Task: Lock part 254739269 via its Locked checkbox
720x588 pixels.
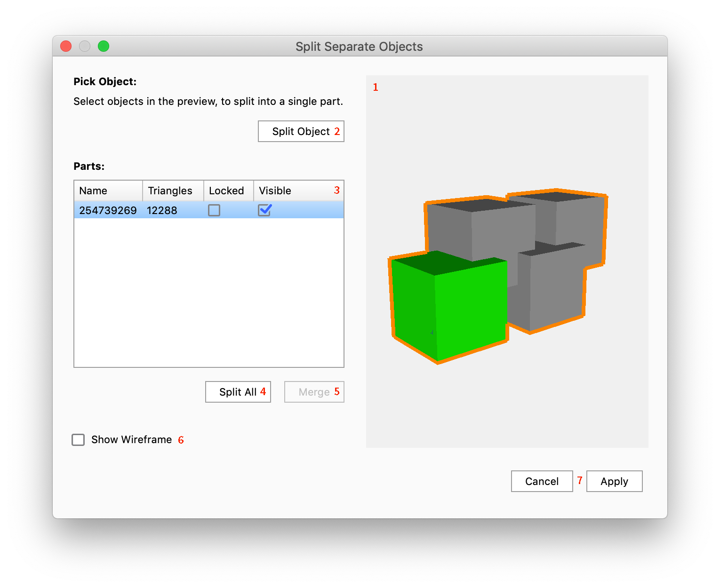Action: 214,210
